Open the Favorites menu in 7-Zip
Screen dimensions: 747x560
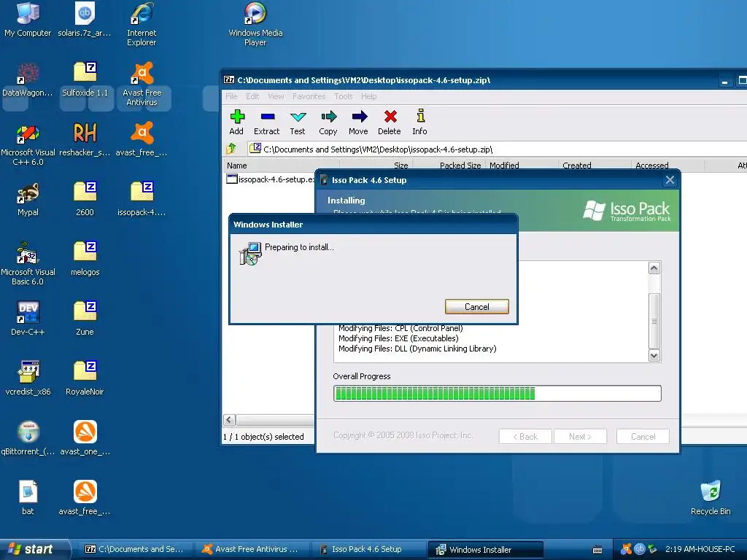click(309, 96)
